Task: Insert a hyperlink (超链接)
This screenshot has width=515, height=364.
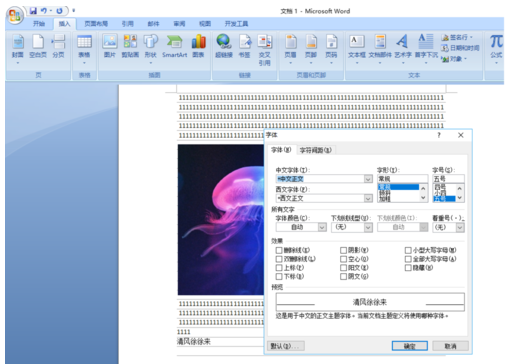Action: [x=224, y=47]
